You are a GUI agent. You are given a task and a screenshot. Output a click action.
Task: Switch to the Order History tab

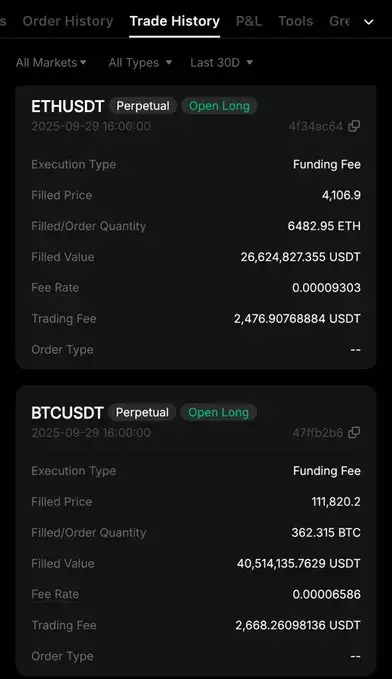[68, 21]
